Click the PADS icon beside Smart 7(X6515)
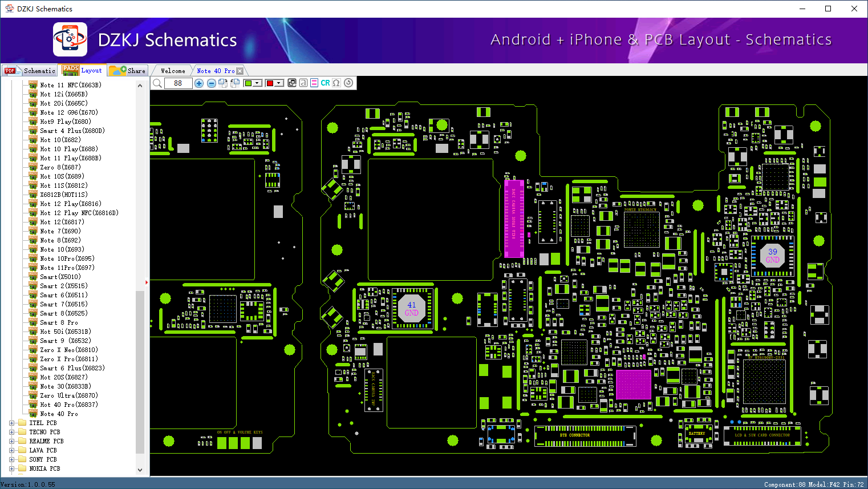868x489 pixels. point(33,304)
